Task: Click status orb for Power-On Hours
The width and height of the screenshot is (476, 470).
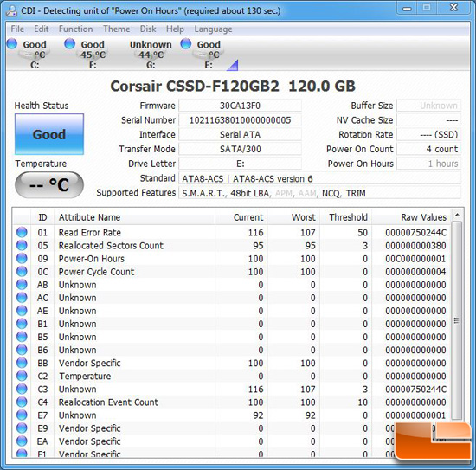Action: 22,259
